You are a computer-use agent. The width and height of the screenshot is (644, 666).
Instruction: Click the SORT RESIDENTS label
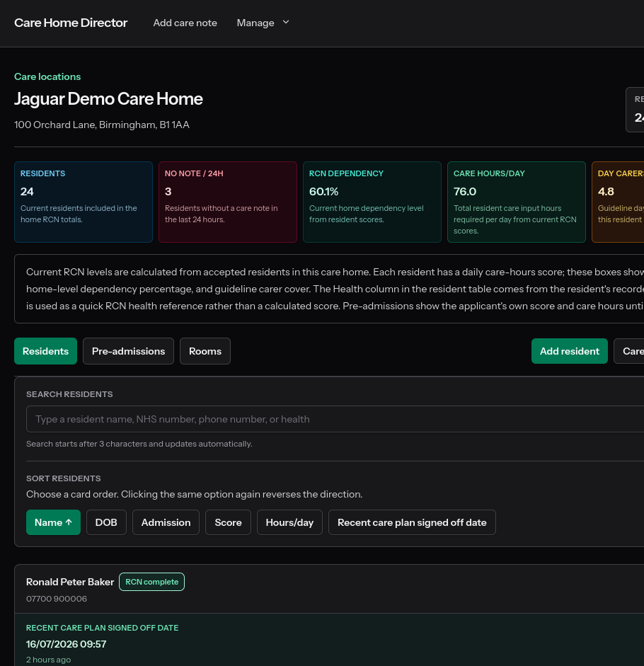[x=63, y=478]
